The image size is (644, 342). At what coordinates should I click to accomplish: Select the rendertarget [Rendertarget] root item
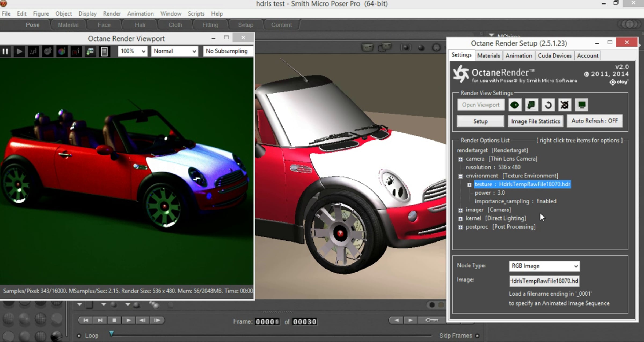(x=492, y=150)
